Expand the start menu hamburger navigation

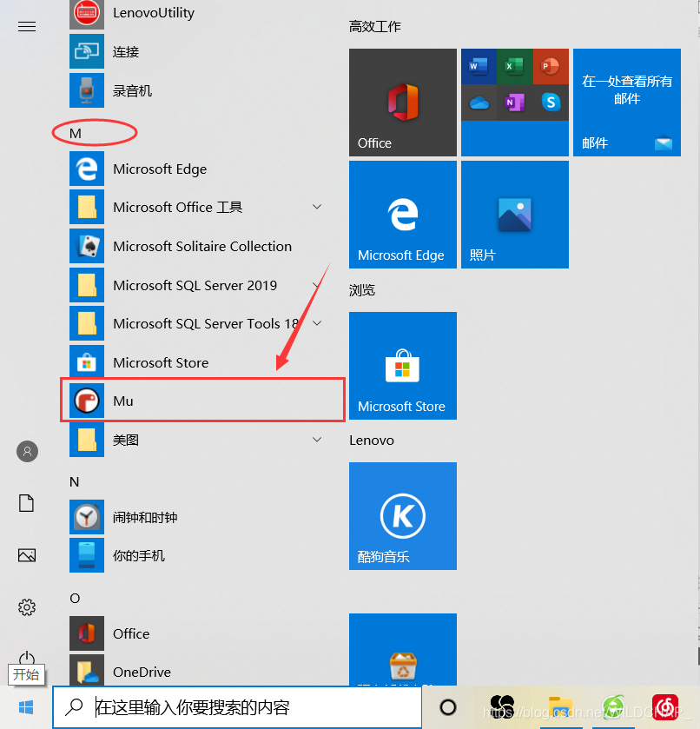(27, 26)
